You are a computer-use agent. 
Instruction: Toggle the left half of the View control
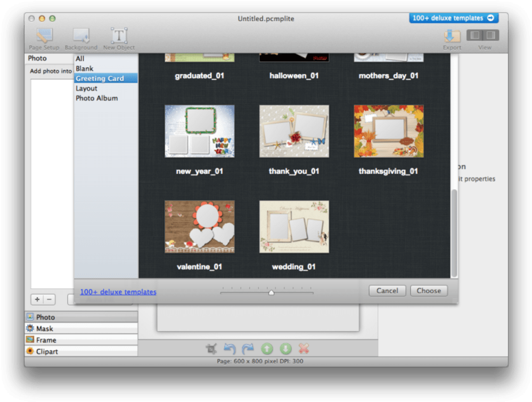[475, 35]
